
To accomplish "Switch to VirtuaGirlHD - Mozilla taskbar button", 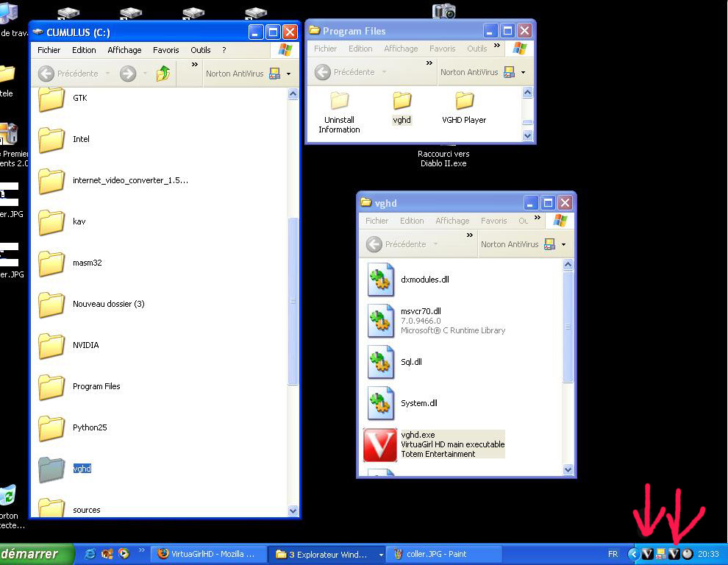I will (208, 554).
